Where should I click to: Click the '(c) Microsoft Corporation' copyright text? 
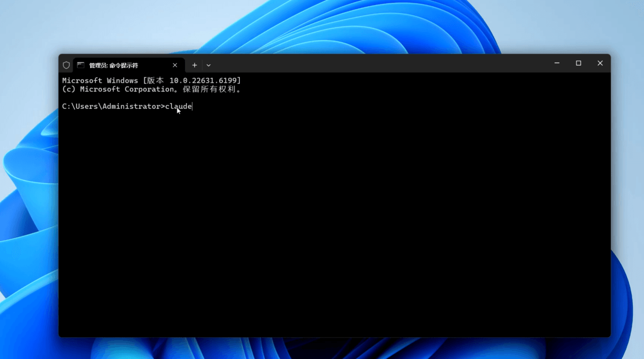pos(118,89)
